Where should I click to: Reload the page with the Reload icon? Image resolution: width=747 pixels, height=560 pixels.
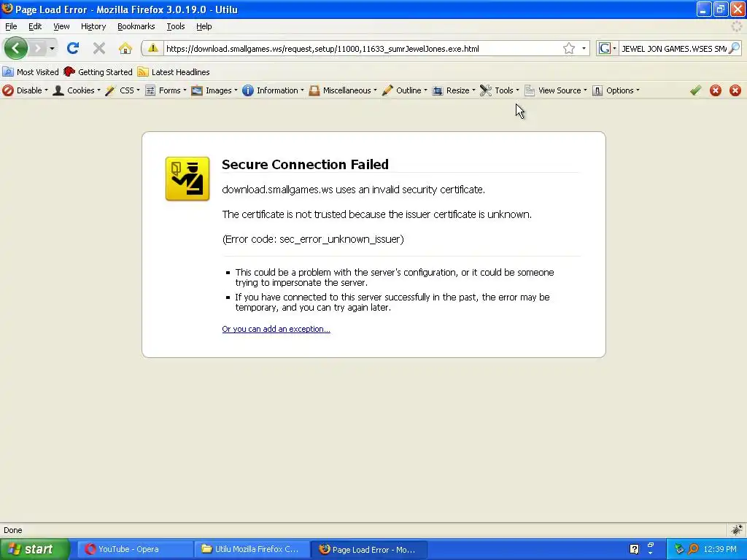pos(73,48)
